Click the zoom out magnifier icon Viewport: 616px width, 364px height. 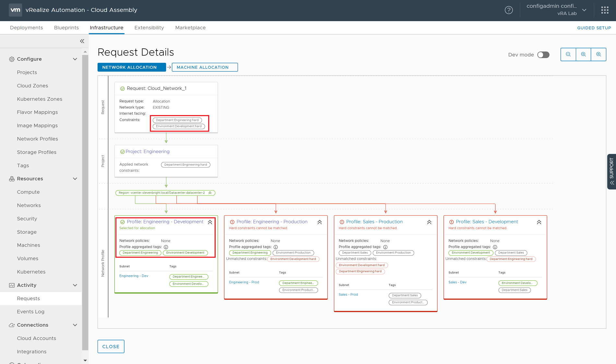tap(568, 54)
